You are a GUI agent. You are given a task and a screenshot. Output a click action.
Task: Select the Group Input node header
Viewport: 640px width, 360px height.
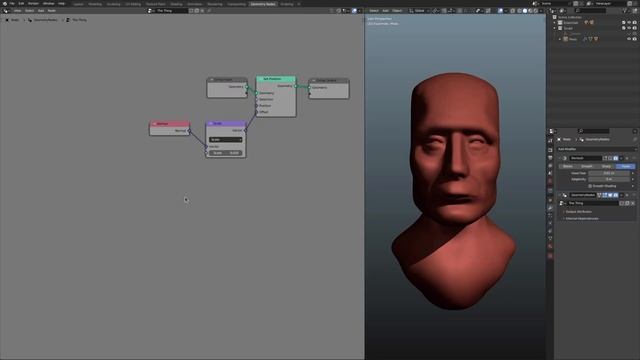click(x=227, y=80)
